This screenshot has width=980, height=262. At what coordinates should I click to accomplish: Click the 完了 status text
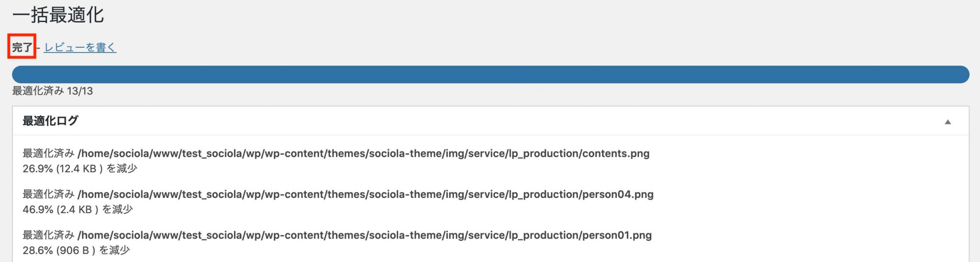click(x=22, y=47)
